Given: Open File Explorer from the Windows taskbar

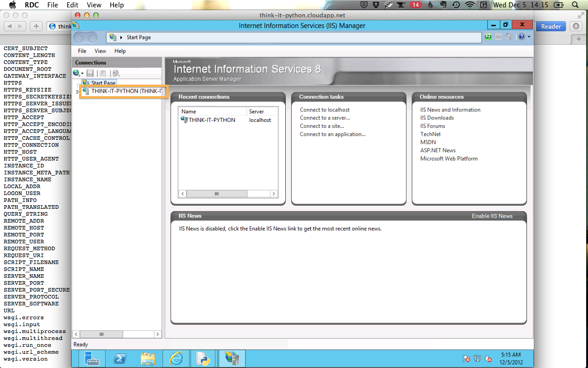Looking at the screenshot, I should tap(148, 358).
